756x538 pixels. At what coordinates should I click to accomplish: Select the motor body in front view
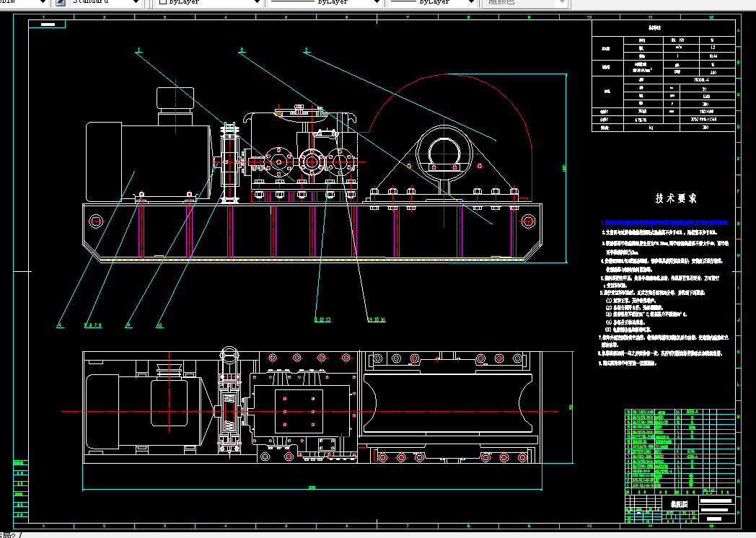pyautogui.click(x=149, y=162)
